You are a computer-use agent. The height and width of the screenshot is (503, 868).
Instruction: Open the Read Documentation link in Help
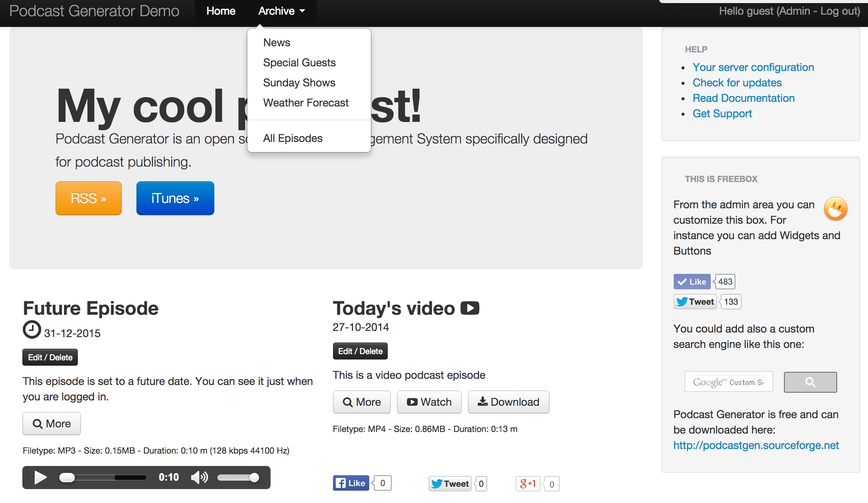[744, 98]
